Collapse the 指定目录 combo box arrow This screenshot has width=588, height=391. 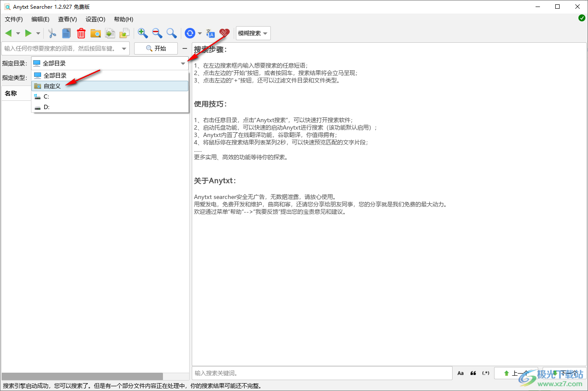coord(183,63)
